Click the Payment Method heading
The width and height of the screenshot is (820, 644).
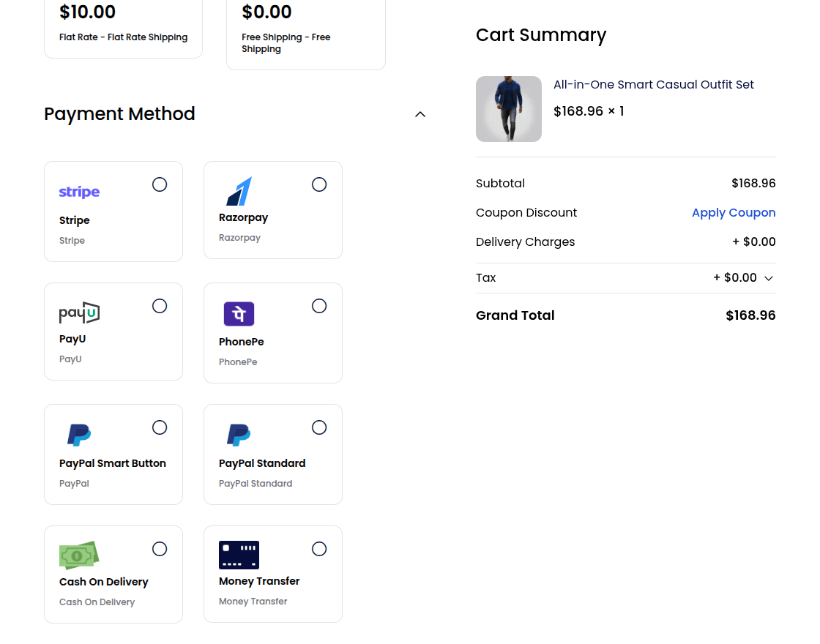click(119, 114)
